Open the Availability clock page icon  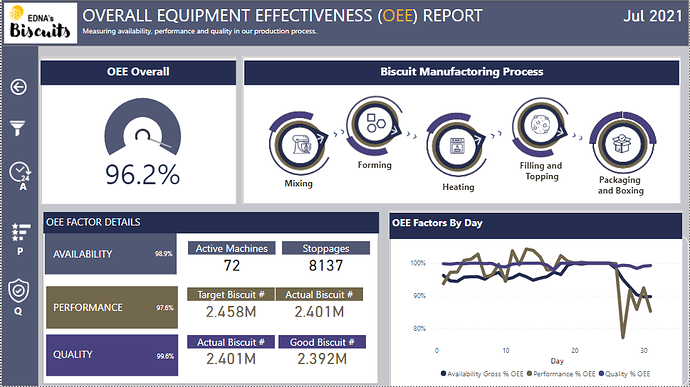(20, 176)
